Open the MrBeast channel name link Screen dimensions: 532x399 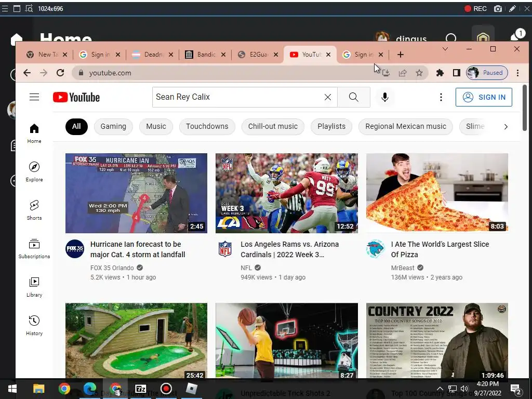click(x=403, y=268)
